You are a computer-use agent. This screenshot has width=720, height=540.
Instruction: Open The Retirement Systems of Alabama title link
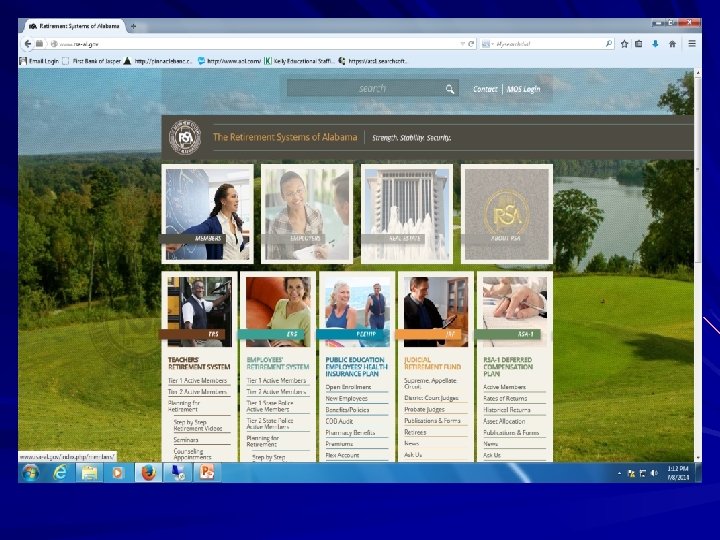[x=285, y=137]
